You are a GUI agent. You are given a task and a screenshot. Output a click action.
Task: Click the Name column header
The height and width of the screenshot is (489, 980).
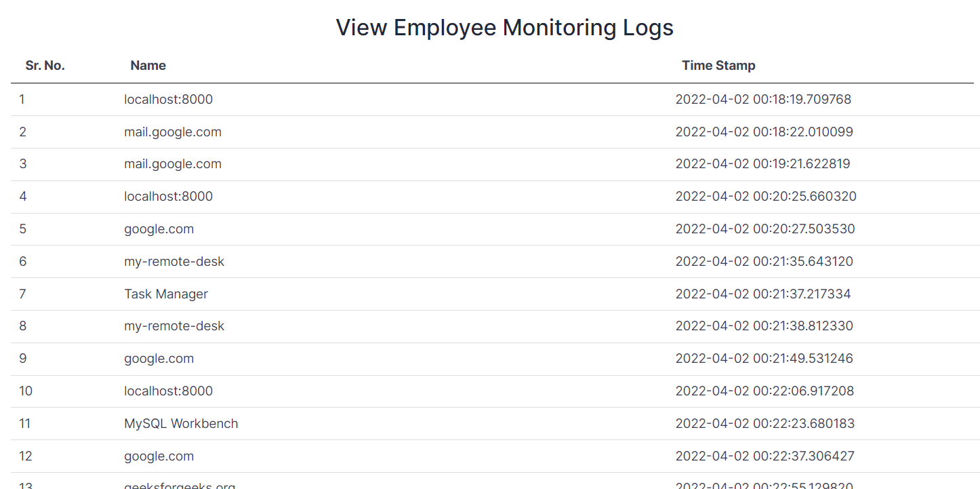pyautogui.click(x=148, y=66)
